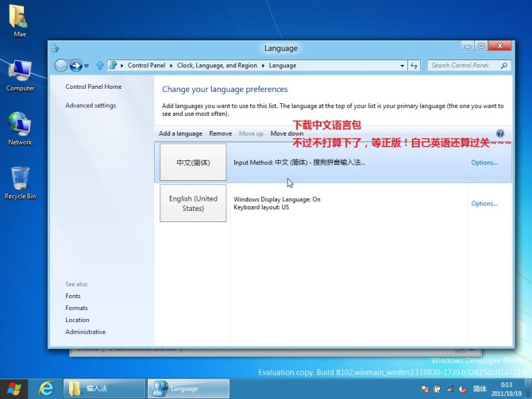
Task: Expand arrow before Control Panel breadcrumb
Action: point(121,65)
